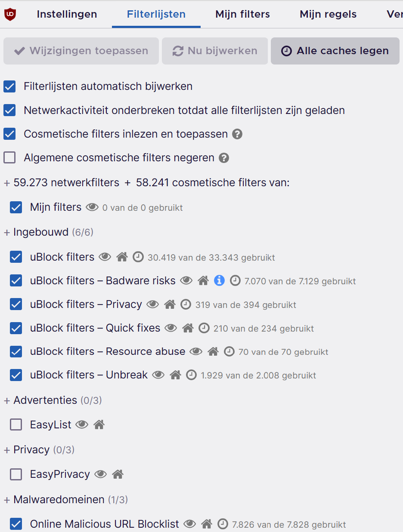Disable Filterlijsten automatisch bijwerken checkbox
This screenshot has width=403, height=532.
9,86
